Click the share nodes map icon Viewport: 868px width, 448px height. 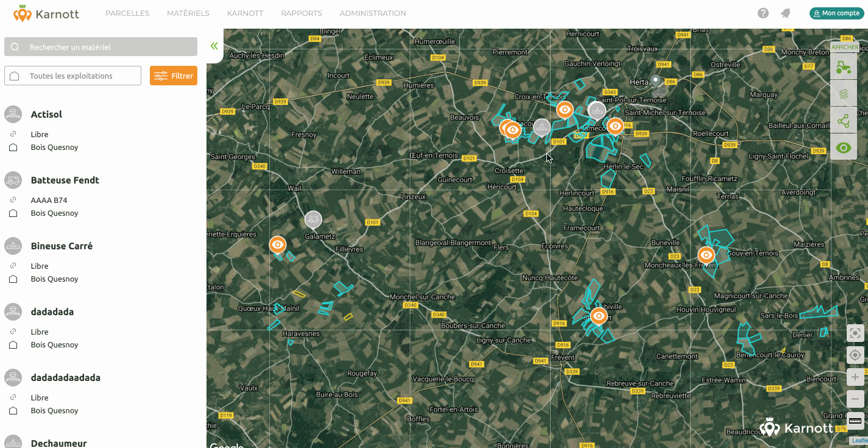tap(844, 120)
